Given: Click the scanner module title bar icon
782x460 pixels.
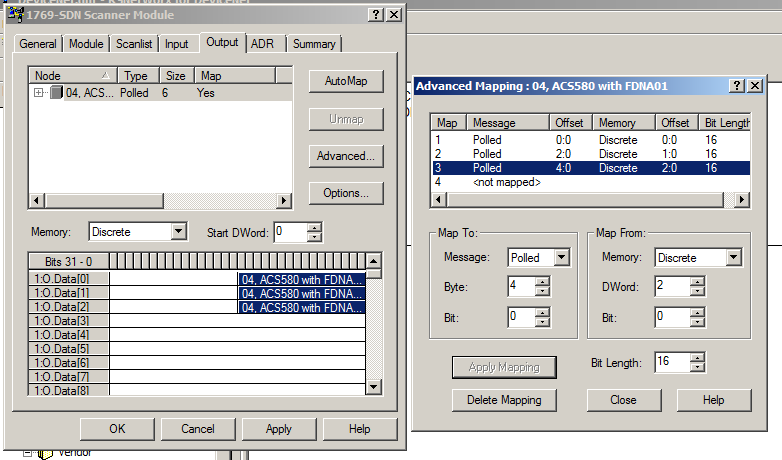Looking at the screenshot, I should click(10, 14).
